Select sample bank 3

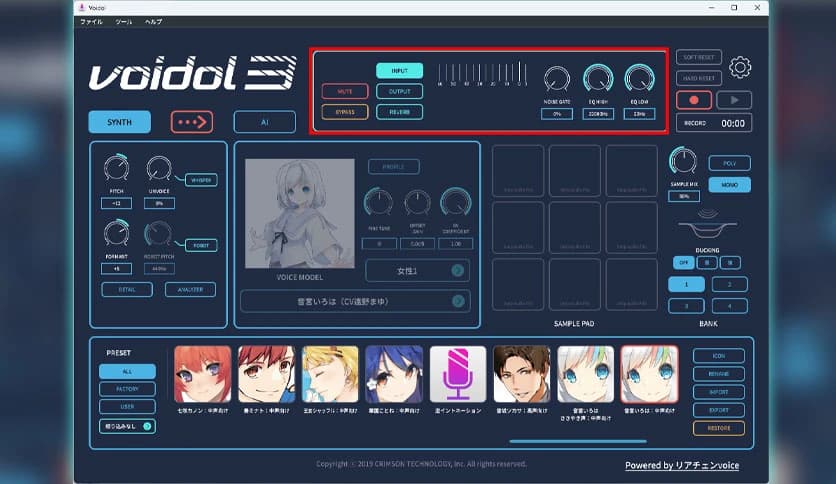[686, 306]
